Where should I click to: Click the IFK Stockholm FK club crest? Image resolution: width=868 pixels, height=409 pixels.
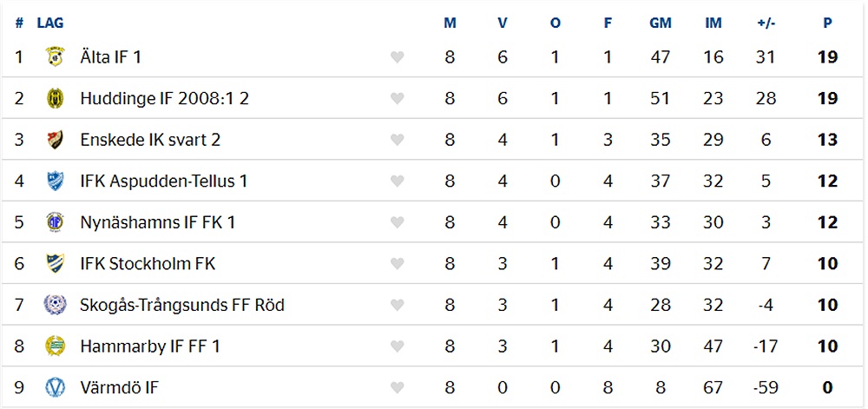point(55,263)
